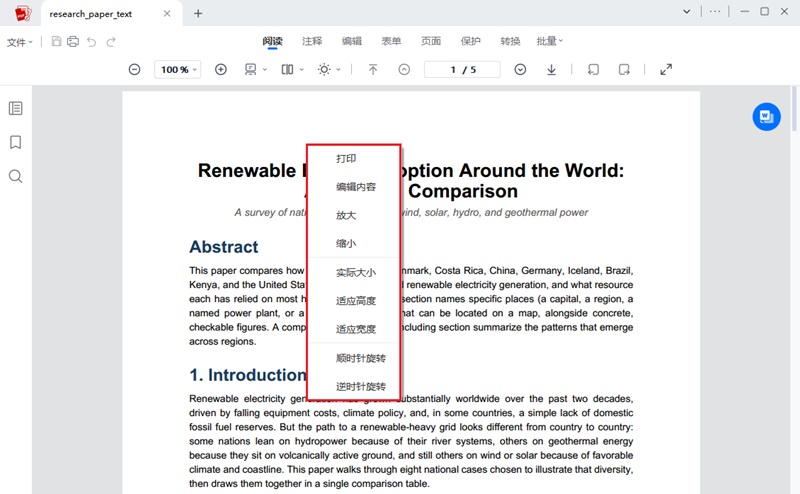800x494 pixels.
Task: Choose 打印 in the context menu
Action: (354, 159)
